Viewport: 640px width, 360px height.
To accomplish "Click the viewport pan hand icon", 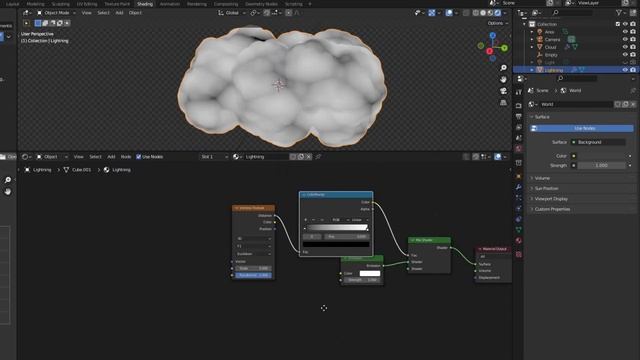I will pyautogui.click(x=503, y=79).
